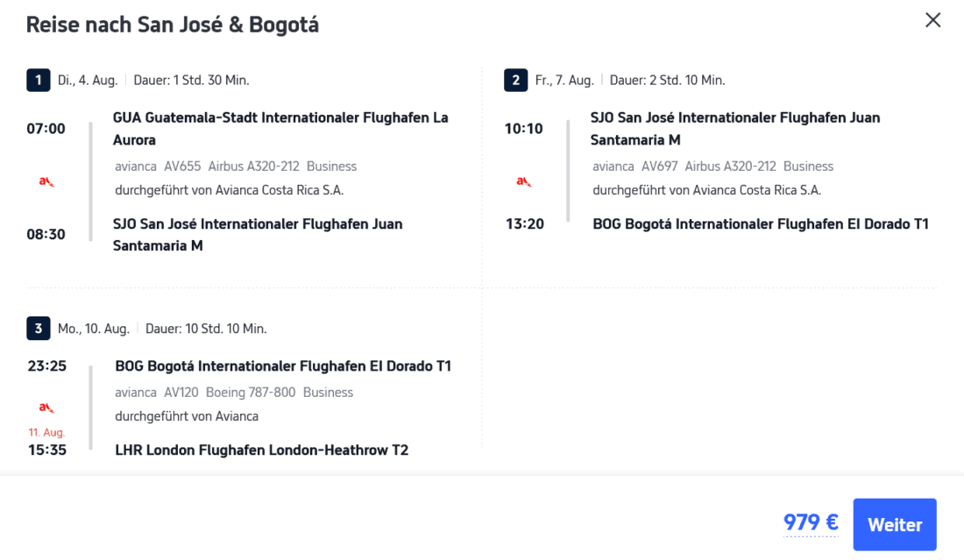Click the Weiter button

894,524
